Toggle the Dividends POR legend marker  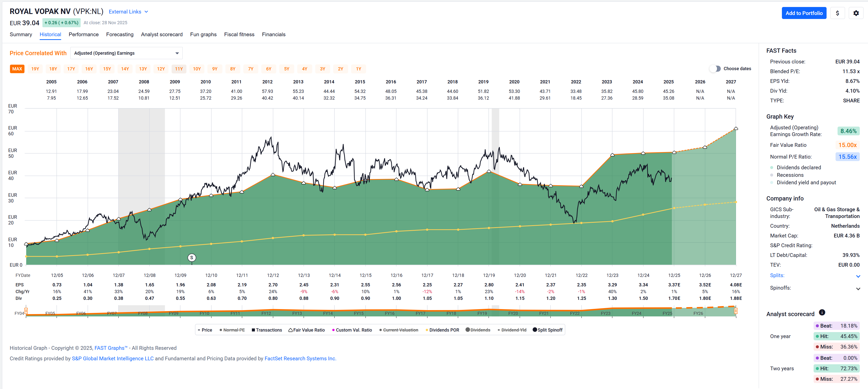[x=427, y=330]
